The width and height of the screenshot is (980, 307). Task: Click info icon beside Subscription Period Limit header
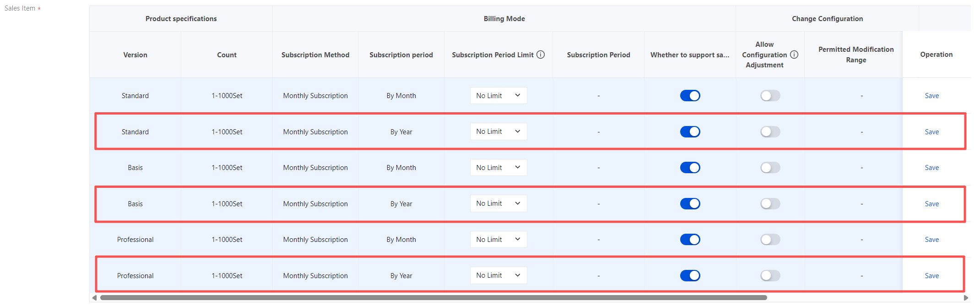coord(541,55)
